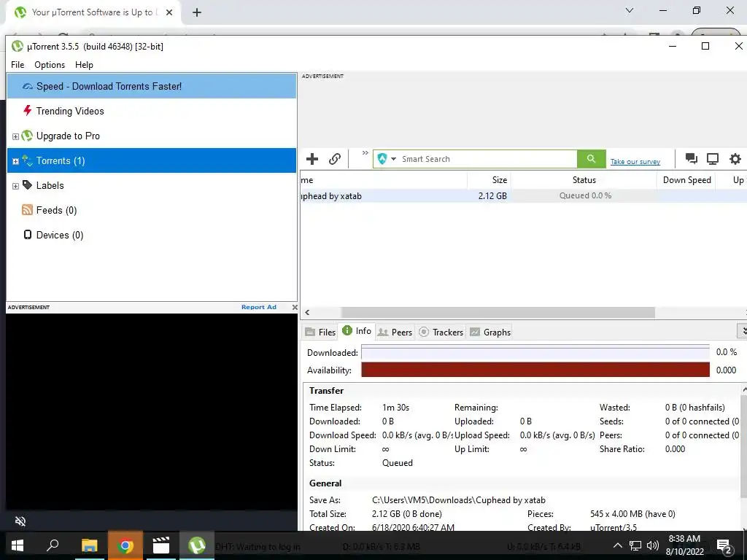
Task: Click the green search magnifier button
Action: [591, 159]
